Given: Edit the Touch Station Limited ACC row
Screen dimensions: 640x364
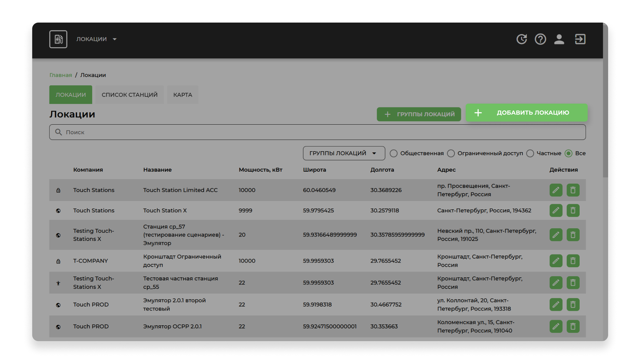Looking at the screenshot, I should (556, 190).
